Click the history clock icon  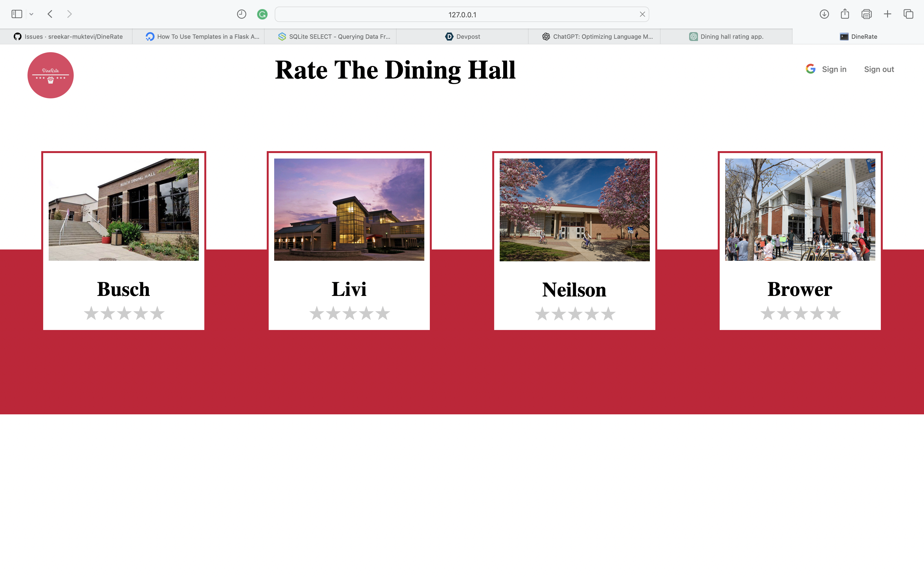pyautogui.click(x=241, y=14)
